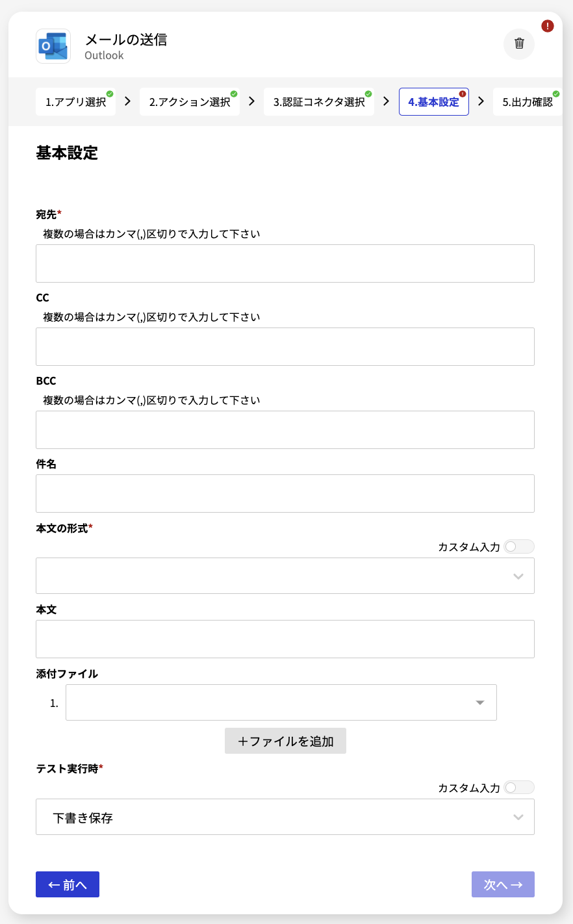Switch to 3.認証コネクタ選択 step
The image size is (573, 924).
[319, 102]
